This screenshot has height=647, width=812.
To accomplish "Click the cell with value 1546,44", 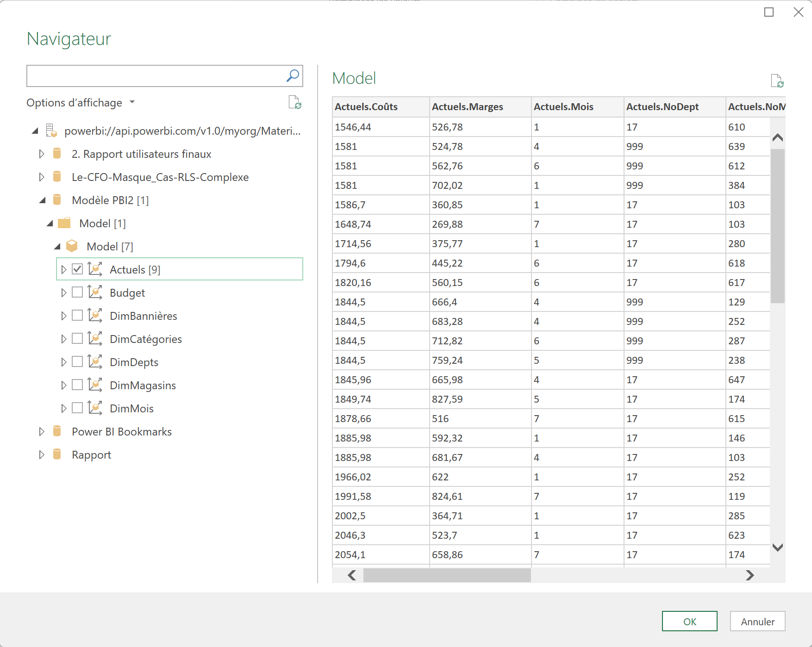I will pyautogui.click(x=381, y=127).
